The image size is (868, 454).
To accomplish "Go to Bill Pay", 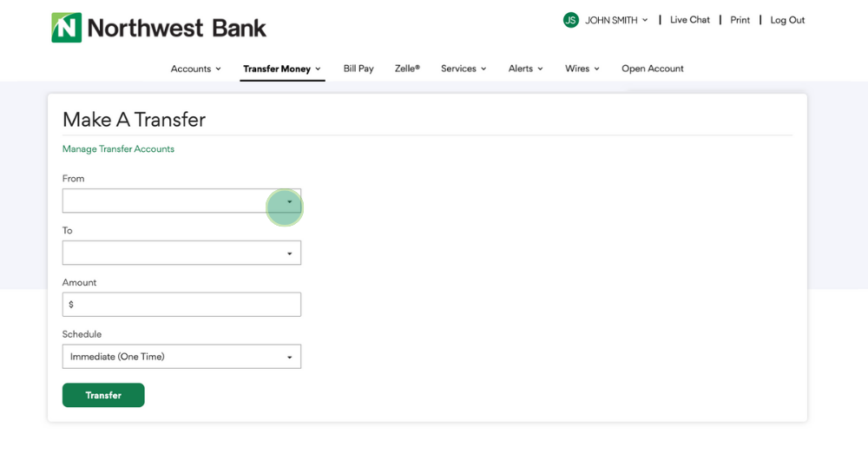I will tap(358, 69).
